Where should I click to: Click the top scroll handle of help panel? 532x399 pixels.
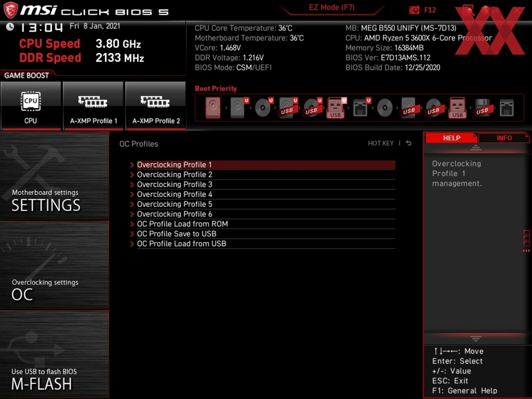476,147
